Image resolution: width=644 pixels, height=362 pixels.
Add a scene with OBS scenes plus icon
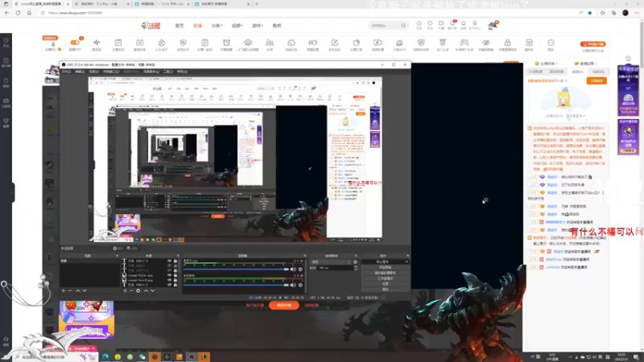(64, 290)
